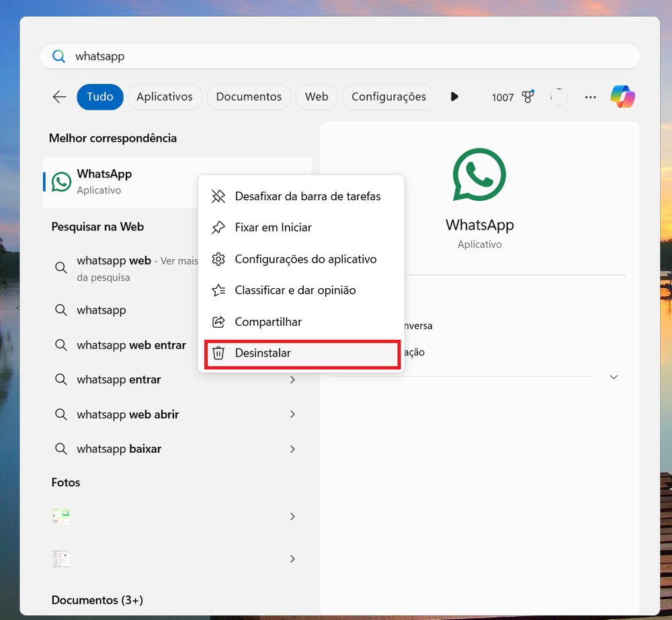Open the user profile avatar
Screen dimensions: 672x620
[x=559, y=97]
